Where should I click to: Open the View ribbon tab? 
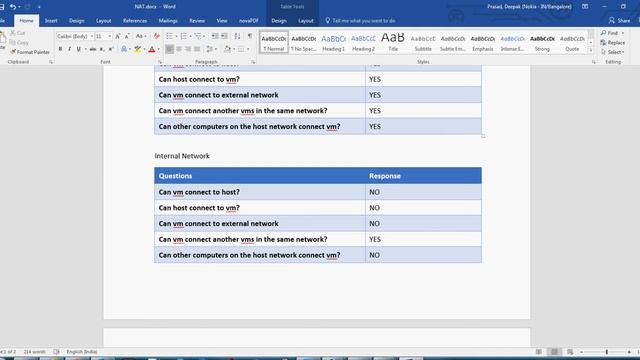(x=222, y=20)
